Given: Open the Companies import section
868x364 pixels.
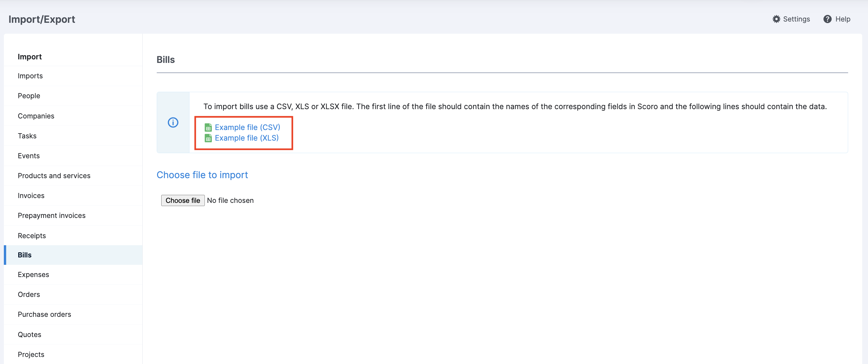Looking at the screenshot, I should [36, 116].
